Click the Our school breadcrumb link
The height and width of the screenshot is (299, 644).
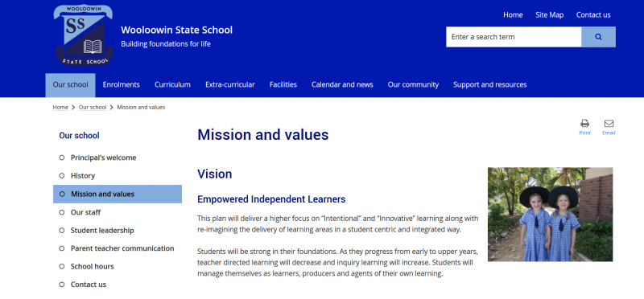click(93, 108)
